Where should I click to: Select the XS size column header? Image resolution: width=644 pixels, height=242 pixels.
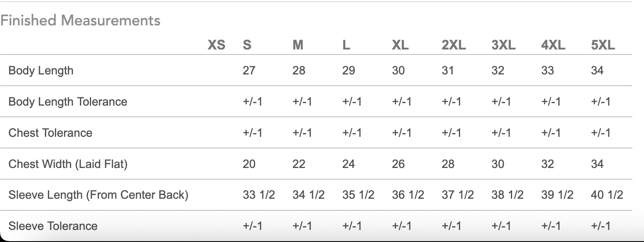pyautogui.click(x=216, y=45)
